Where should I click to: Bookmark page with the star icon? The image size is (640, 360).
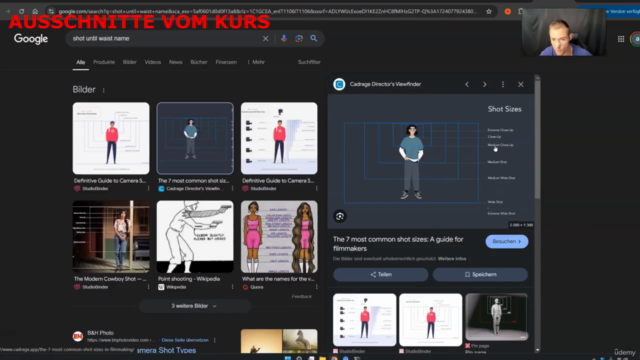point(489,11)
